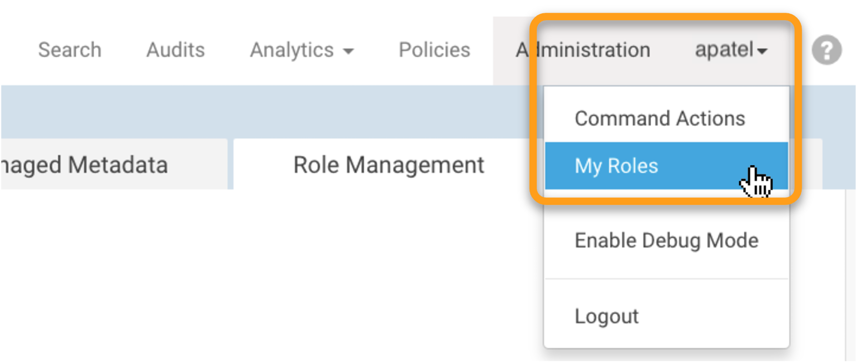Image resolution: width=868 pixels, height=364 pixels.
Task: Click the caret arrow beside Analytics
Action: point(348,51)
